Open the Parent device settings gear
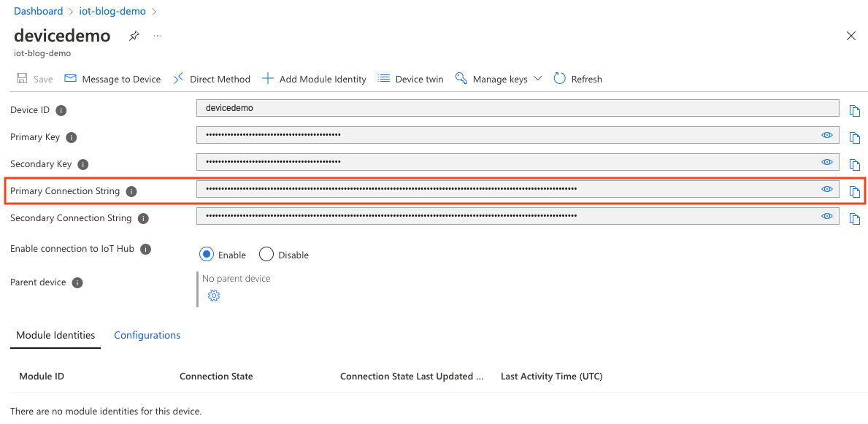This screenshot has height=424, width=868. click(x=213, y=296)
